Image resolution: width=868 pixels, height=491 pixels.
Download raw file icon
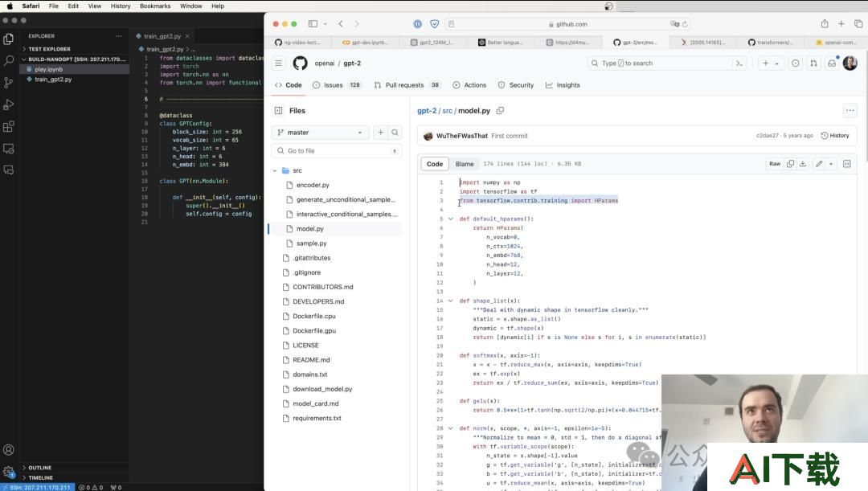point(803,164)
